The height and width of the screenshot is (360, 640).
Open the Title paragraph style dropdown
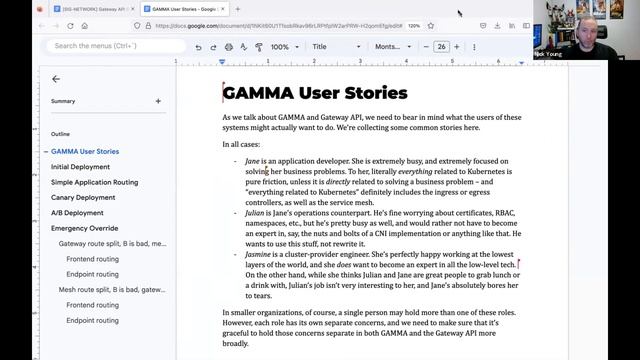pyautogui.click(x=336, y=47)
